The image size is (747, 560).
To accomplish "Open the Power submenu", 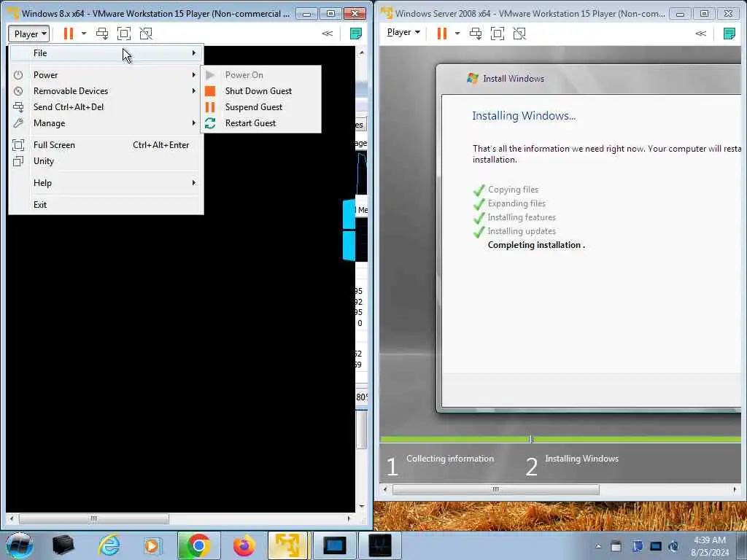I will 107,75.
